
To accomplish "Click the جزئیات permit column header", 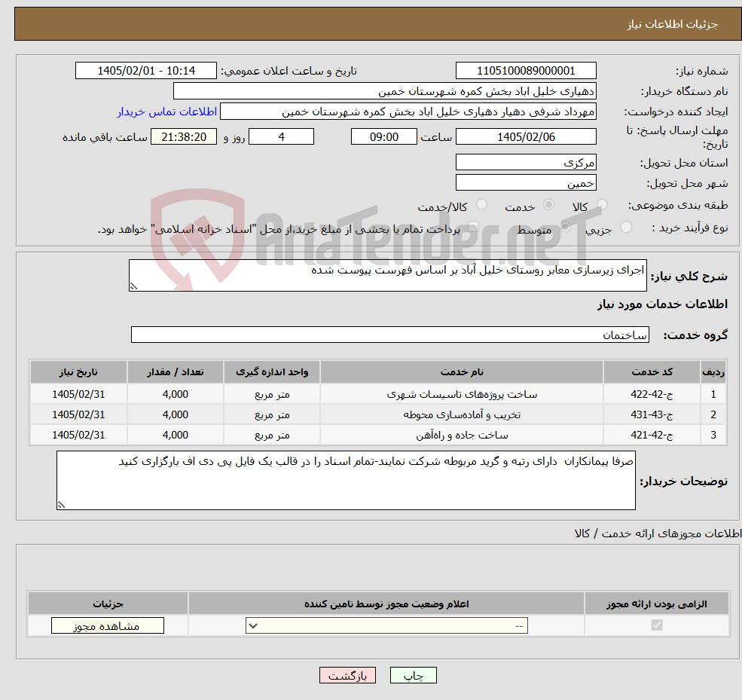I will click(108, 604).
